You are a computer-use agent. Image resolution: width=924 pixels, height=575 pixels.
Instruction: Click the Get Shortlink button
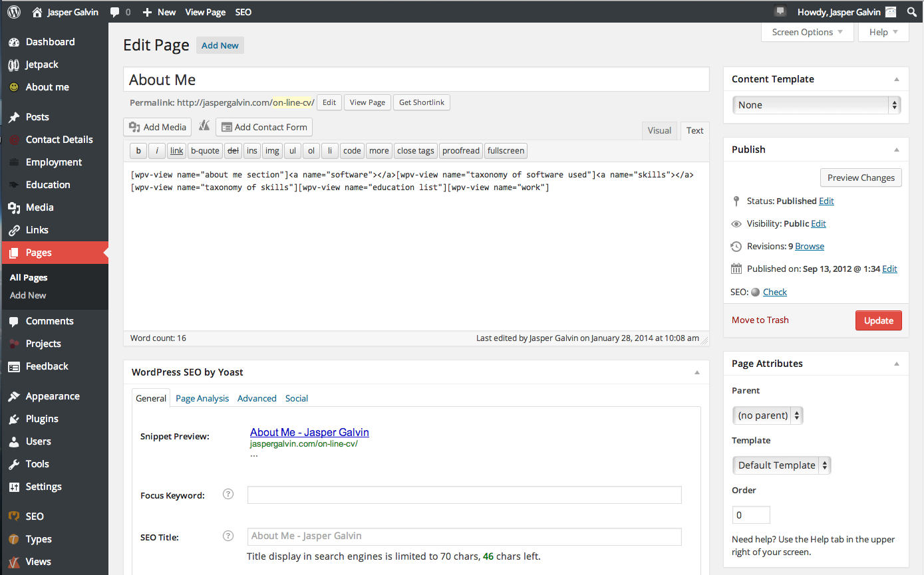[422, 102]
